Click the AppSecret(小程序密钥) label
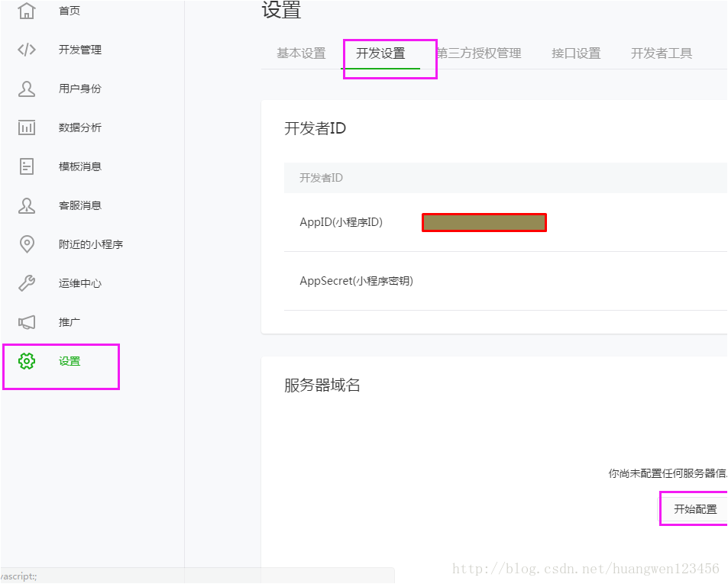728x584 pixels. click(x=356, y=281)
